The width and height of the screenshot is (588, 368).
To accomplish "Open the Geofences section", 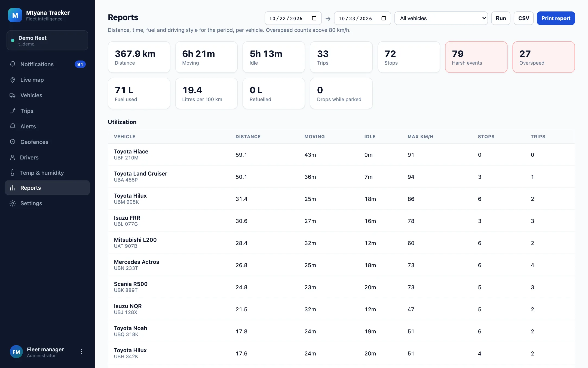I will click(47, 142).
